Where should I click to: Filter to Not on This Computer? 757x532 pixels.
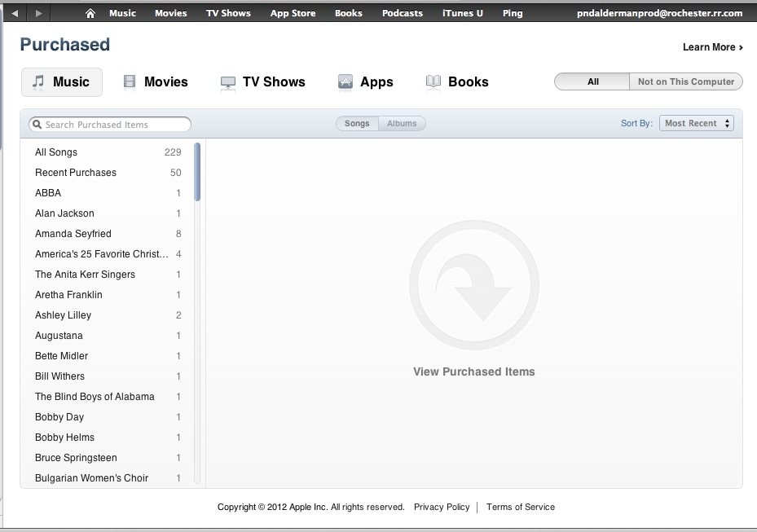click(686, 81)
